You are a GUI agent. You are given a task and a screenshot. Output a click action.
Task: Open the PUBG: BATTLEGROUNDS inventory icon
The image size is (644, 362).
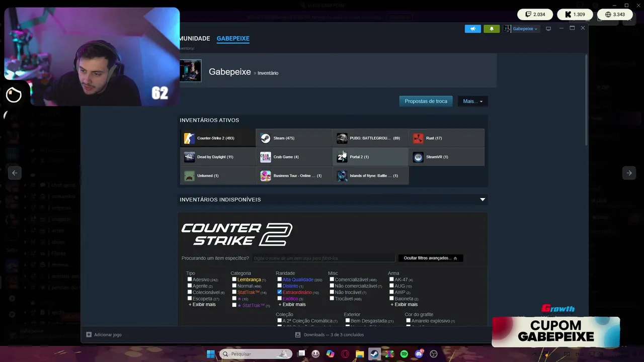(342, 138)
